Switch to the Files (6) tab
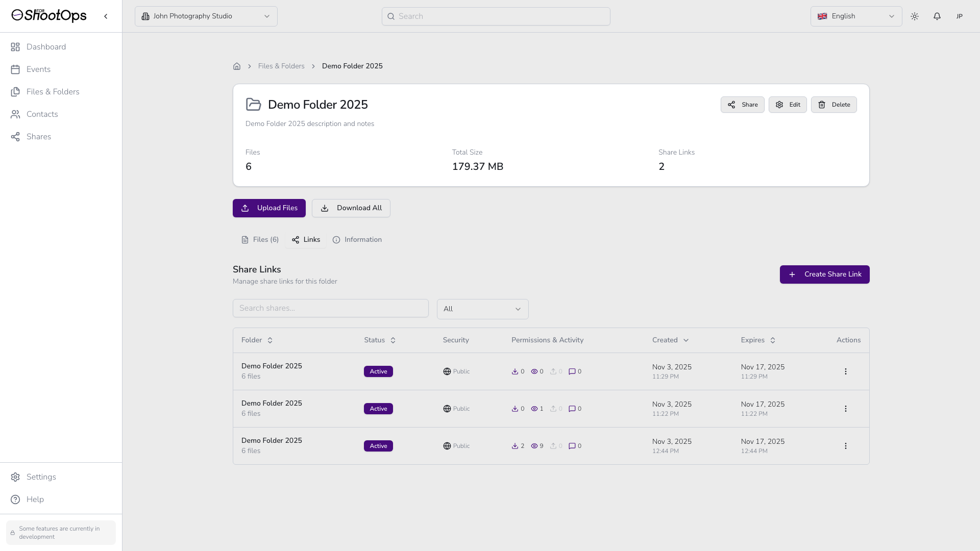 [x=260, y=240]
